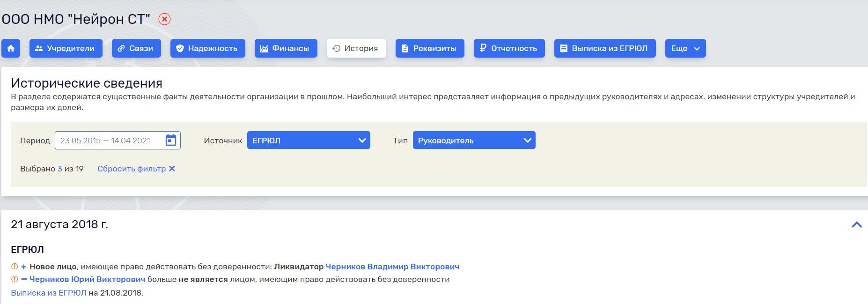Viewport: 868px width, 304px height.
Task: Click the ООО НМО "Нейрон СТ" company title
Action: (76, 19)
